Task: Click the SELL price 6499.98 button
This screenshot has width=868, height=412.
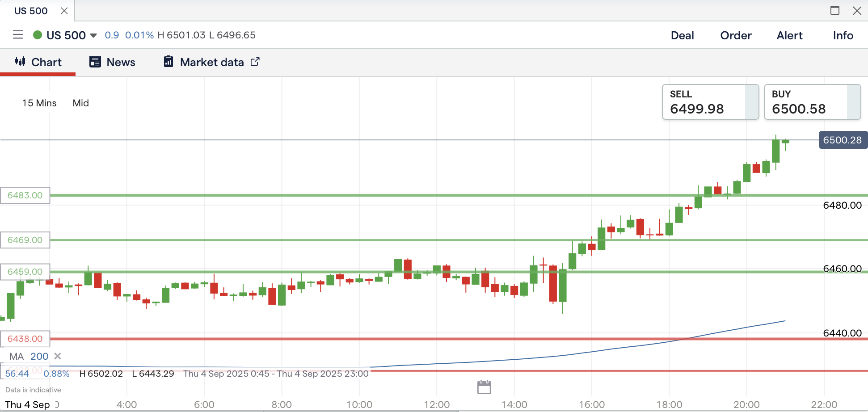Action: pos(710,102)
